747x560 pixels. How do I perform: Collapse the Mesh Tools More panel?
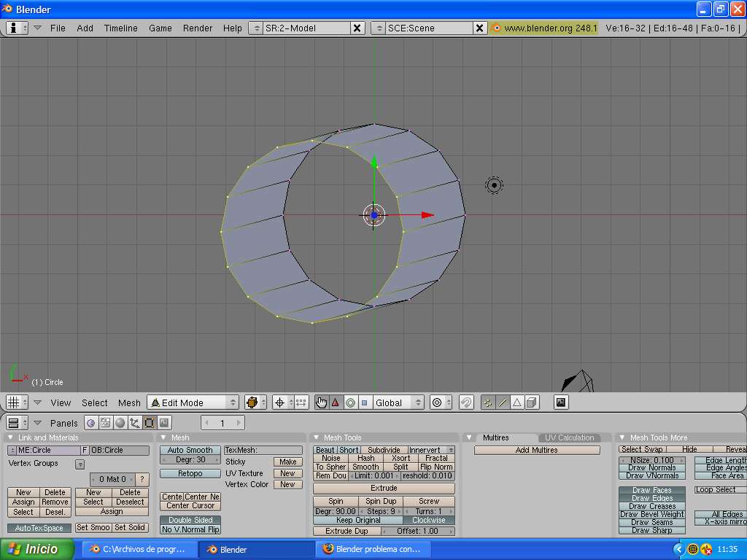622,437
